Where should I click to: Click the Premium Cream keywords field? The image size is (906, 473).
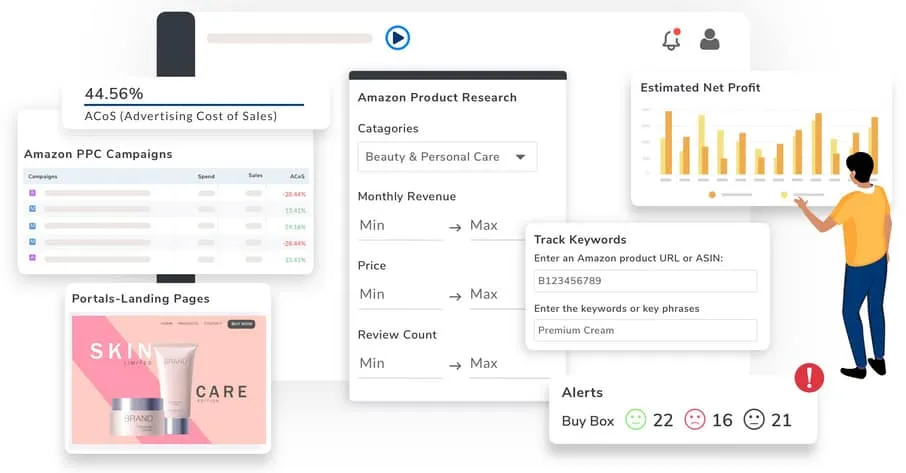point(644,330)
